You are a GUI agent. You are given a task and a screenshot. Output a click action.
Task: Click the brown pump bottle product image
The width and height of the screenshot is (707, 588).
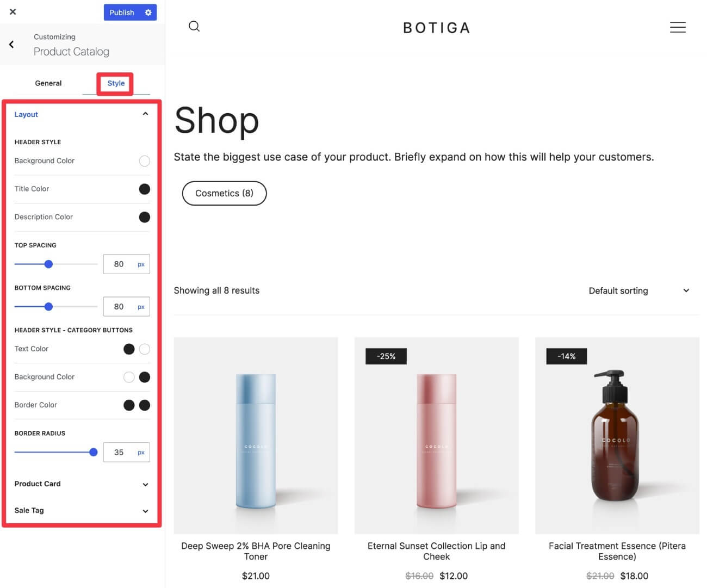pos(617,435)
